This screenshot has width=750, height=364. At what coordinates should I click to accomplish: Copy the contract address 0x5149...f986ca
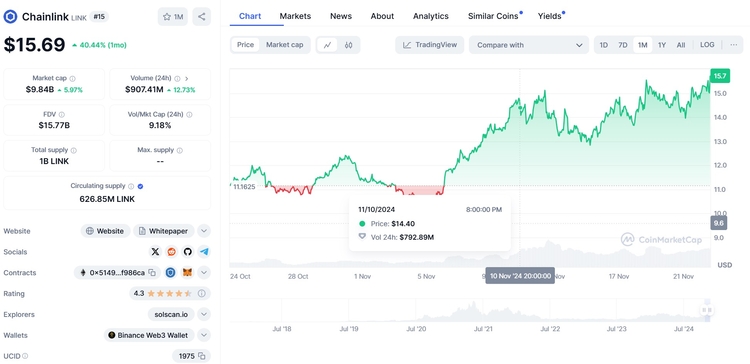pos(152,273)
